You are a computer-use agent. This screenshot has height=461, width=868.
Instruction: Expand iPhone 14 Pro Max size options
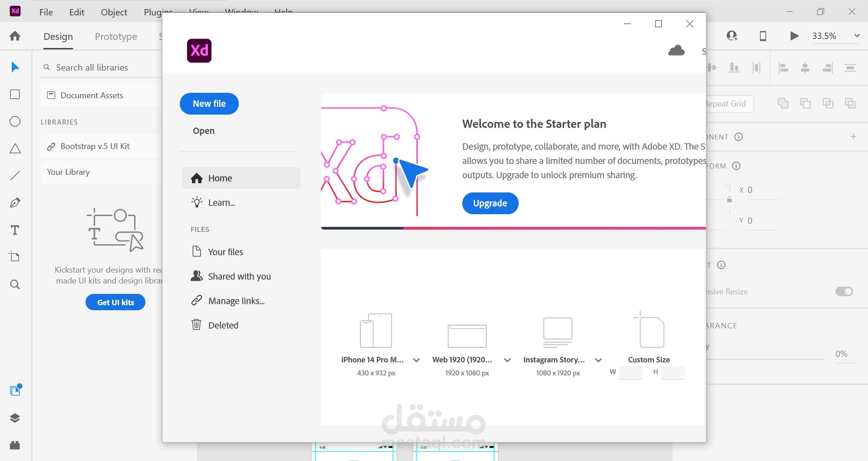[x=417, y=360]
